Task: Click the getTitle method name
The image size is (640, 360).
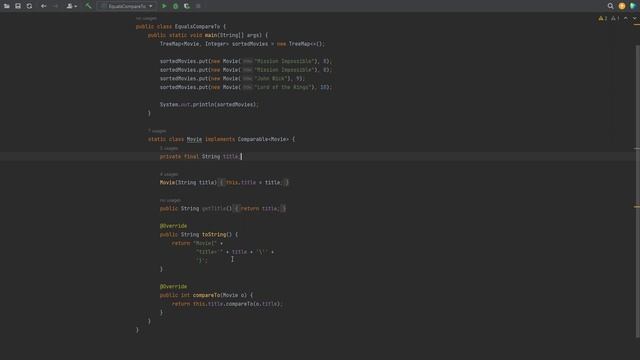Action: (214, 209)
